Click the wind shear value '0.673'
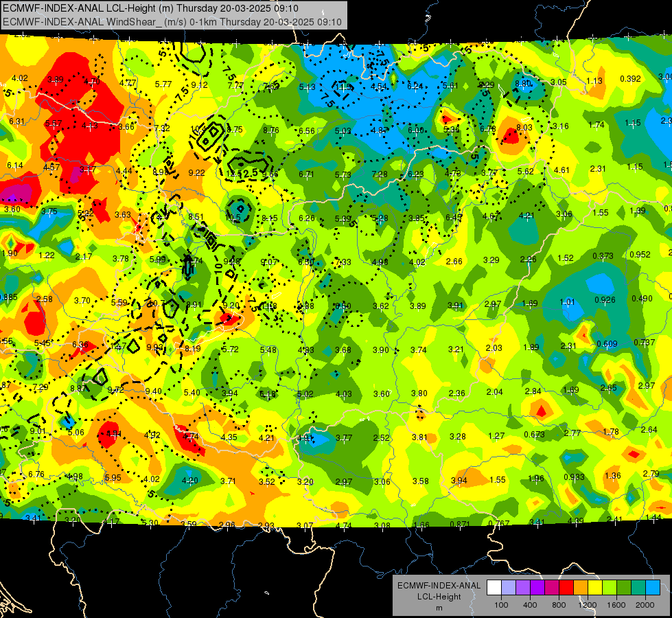This screenshot has width=672, height=618. (x=535, y=435)
